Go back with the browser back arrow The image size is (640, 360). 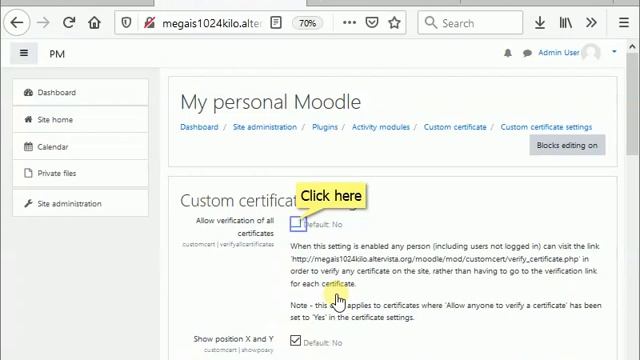17,22
